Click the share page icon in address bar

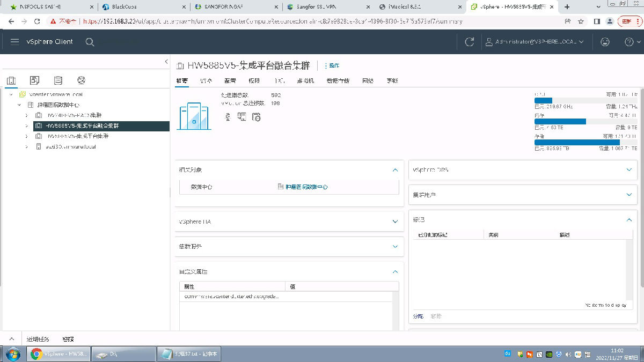(x=568, y=21)
